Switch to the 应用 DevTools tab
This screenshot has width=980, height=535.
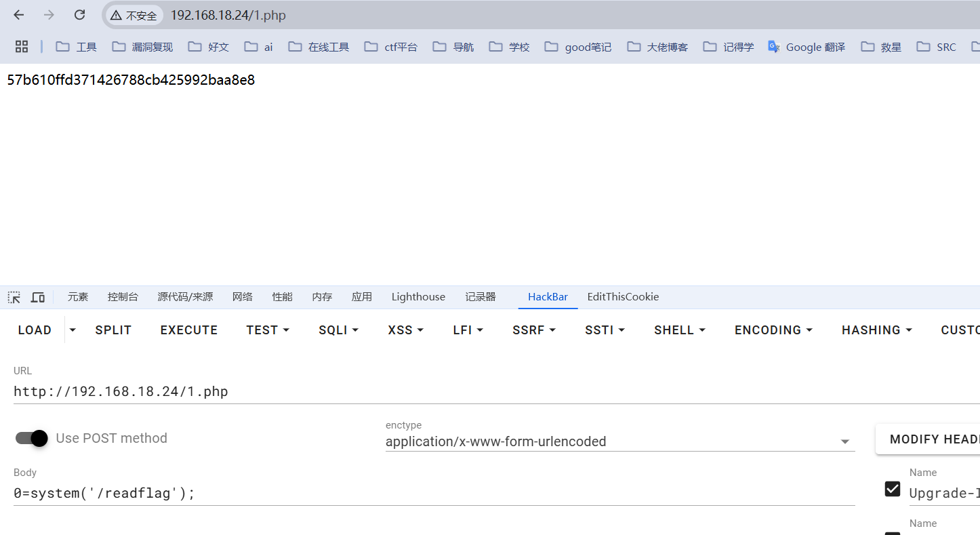point(362,297)
